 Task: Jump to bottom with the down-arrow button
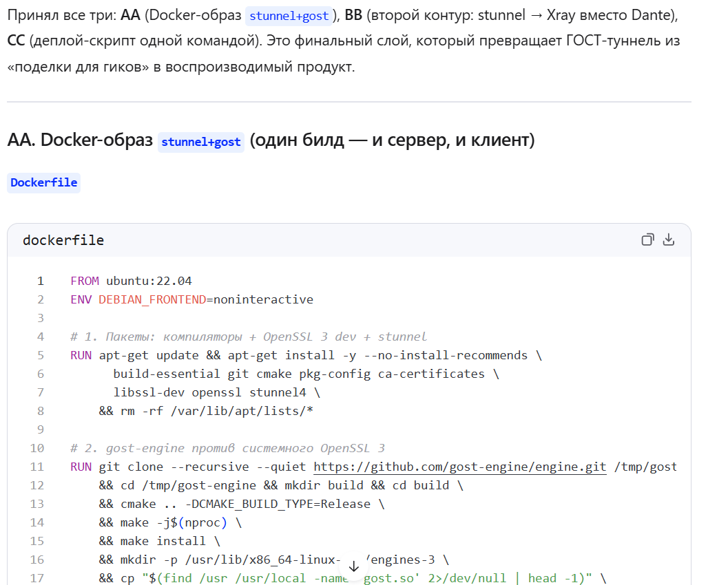click(354, 566)
